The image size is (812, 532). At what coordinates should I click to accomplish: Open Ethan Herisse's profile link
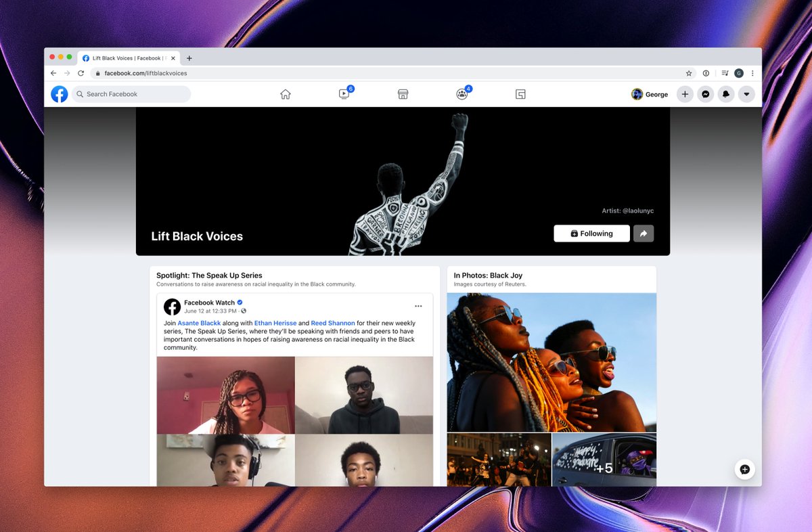[x=275, y=324]
